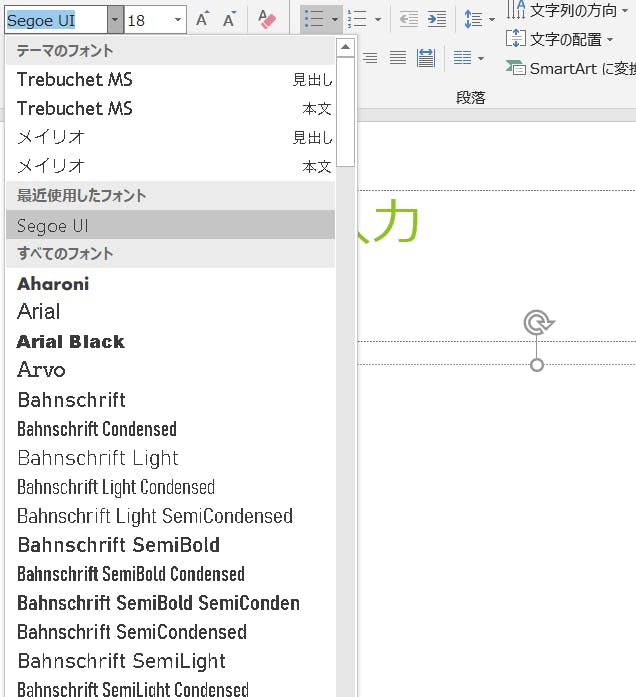Screen dimensions: 636x697
Task: Click the distributed alignment icon
Action: 426,59
